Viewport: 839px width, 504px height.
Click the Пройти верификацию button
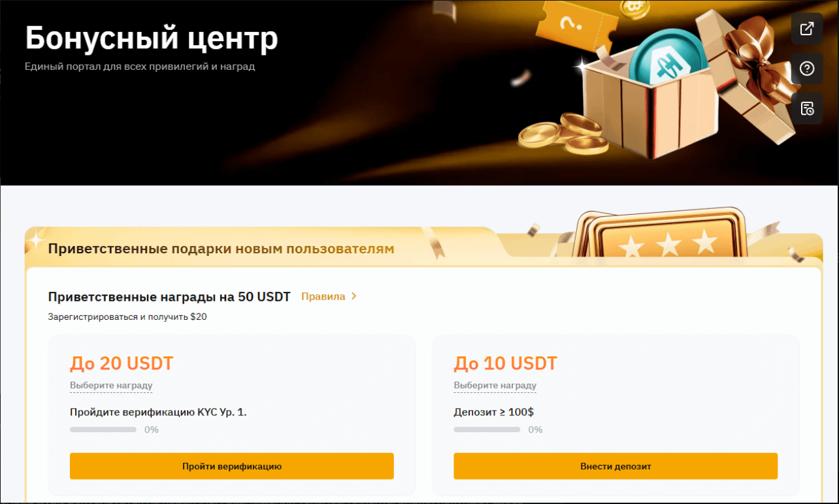[x=232, y=466]
